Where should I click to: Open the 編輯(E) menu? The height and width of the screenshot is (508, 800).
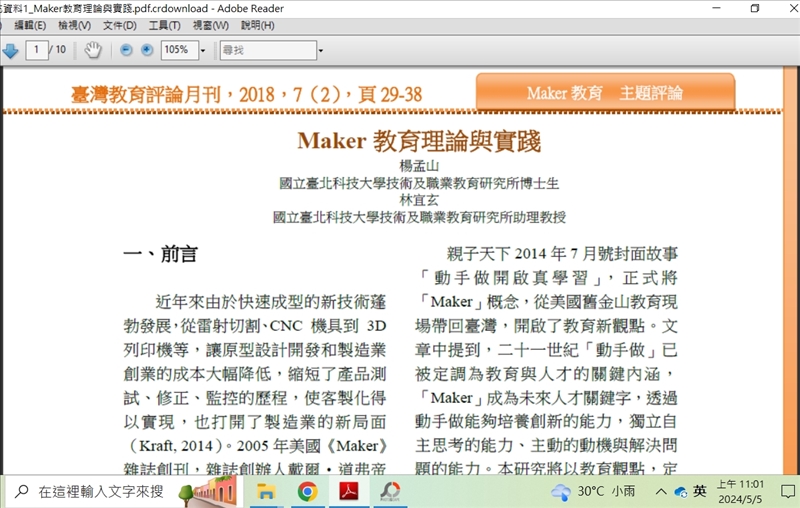[x=29, y=25]
